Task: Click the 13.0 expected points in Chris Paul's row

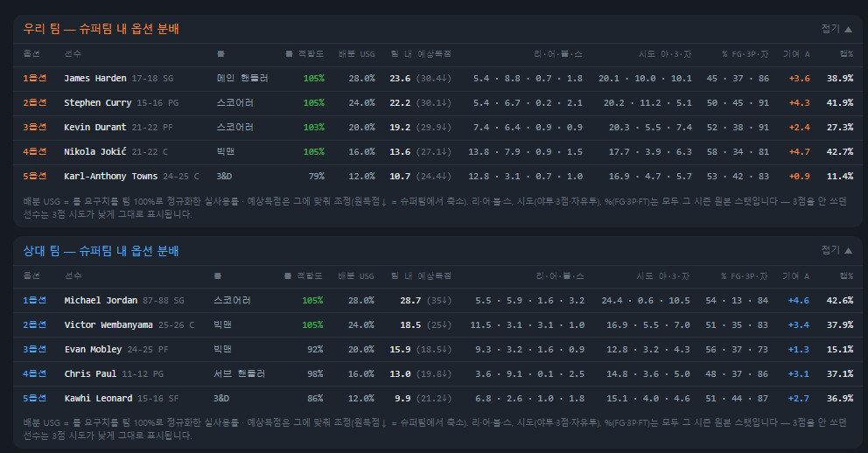Action: point(400,374)
